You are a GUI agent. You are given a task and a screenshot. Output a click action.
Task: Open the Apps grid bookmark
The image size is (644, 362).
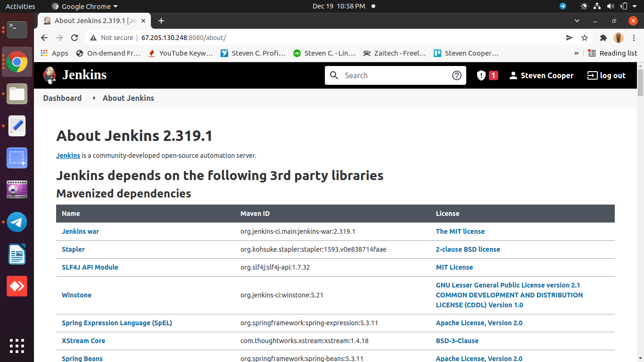(x=54, y=53)
